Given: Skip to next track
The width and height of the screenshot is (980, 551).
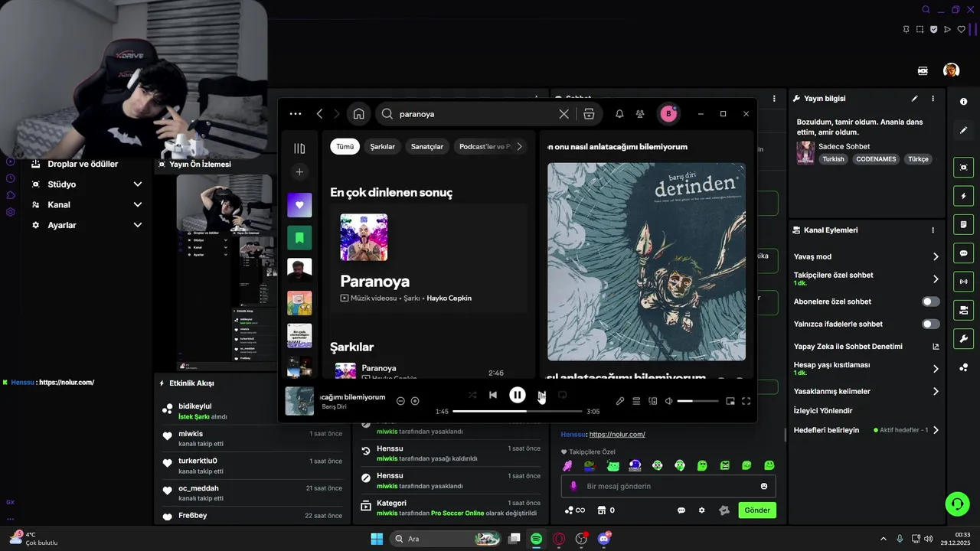Looking at the screenshot, I should click(x=542, y=395).
